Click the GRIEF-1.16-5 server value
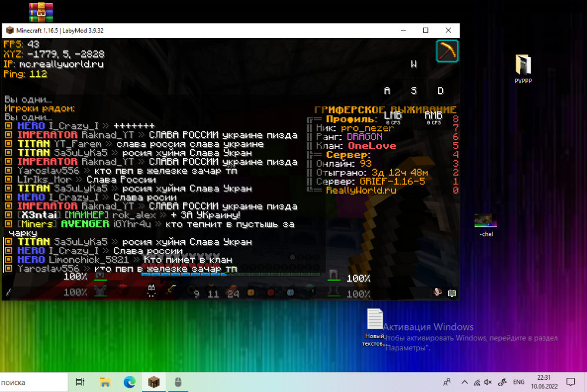The height and width of the screenshot is (392, 587). [x=392, y=181]
